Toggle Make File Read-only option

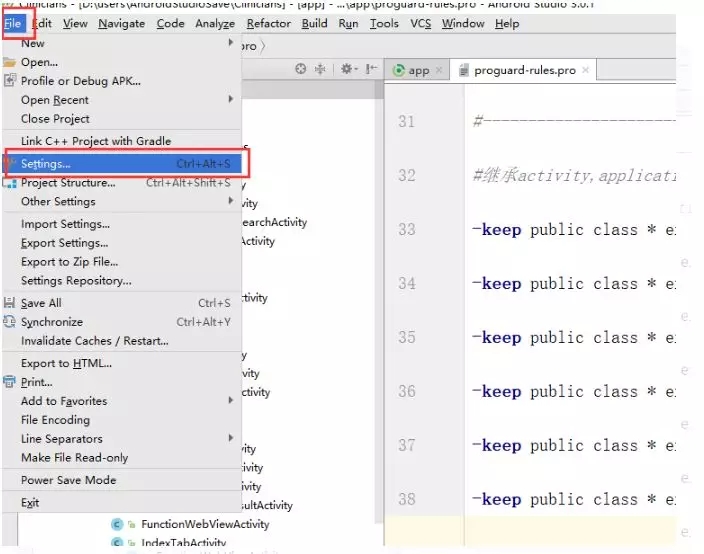click(74, 457)
